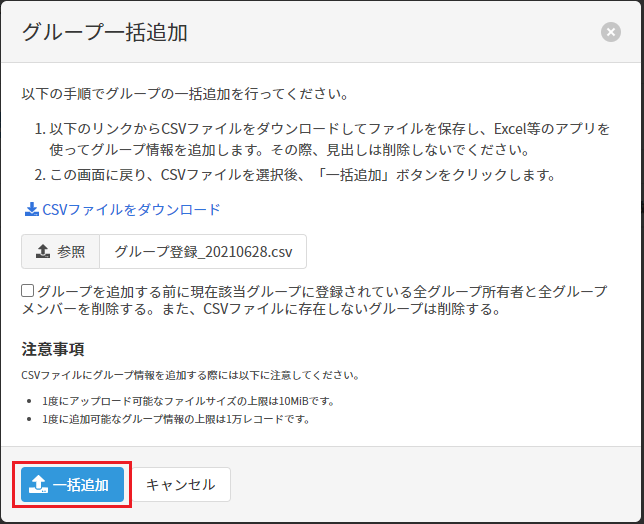Click the sentence under the 注意事項 heading

[190, 375]
